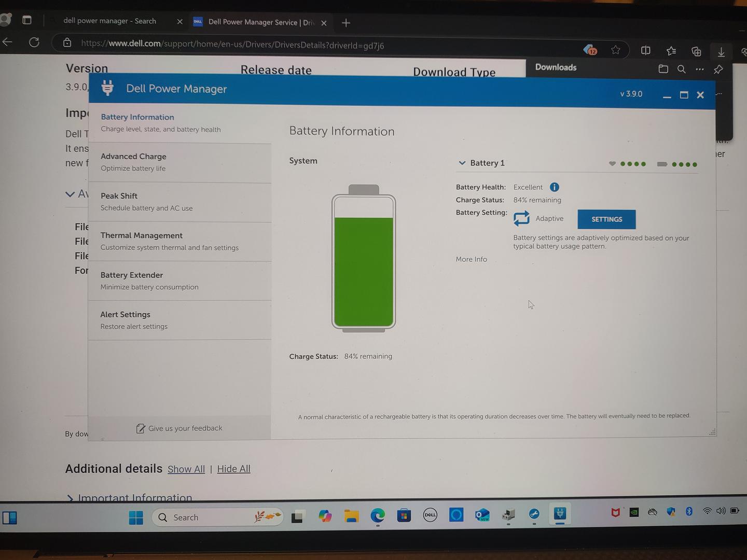Open the Widgets icon on taskbar
The width and height of the screenshot is (747, 560).
[10, 517]
